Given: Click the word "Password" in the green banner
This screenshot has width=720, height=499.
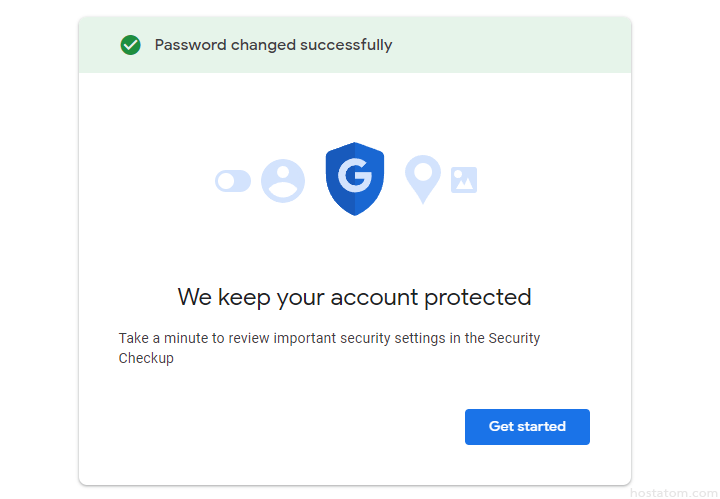Looking at the screenshot, I should click(190, 45).
